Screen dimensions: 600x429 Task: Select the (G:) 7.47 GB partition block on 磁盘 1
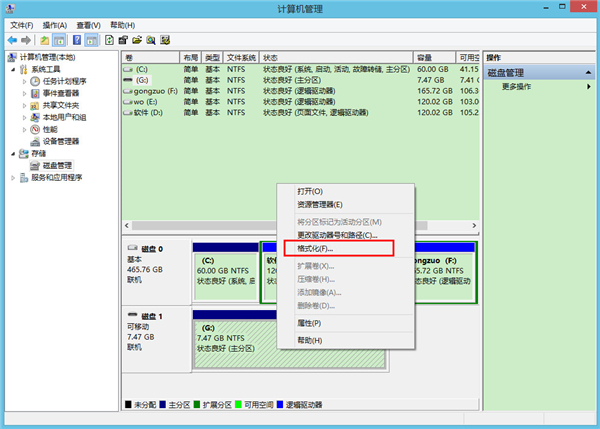pos(233,340)
